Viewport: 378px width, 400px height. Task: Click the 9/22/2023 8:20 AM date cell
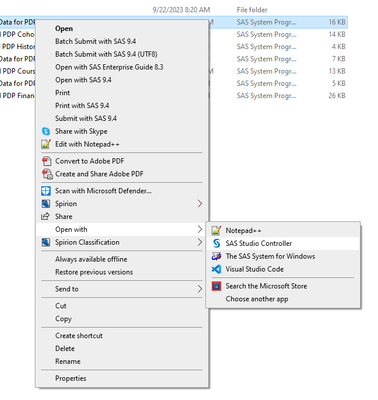[x=181, y=10]
